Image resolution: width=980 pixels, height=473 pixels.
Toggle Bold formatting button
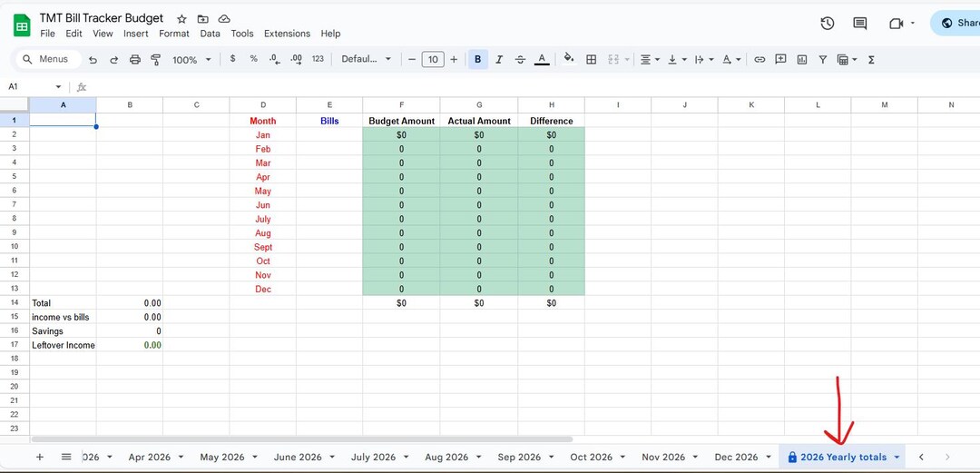(x=477, y=59)
